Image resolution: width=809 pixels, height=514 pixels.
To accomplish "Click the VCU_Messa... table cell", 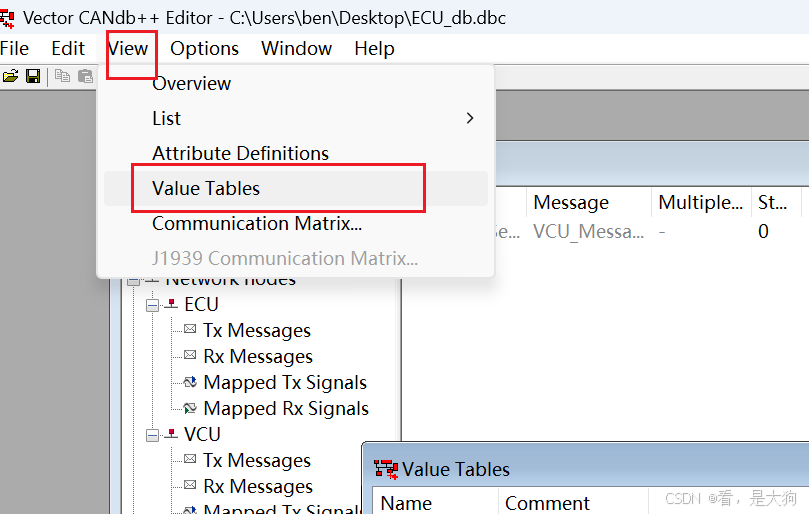I will coord(589,232).
